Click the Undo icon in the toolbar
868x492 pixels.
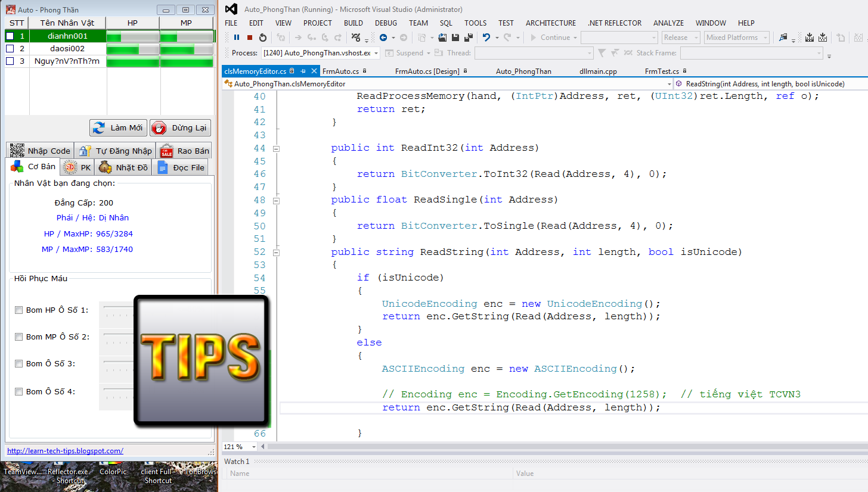click(x=486, y=37)
